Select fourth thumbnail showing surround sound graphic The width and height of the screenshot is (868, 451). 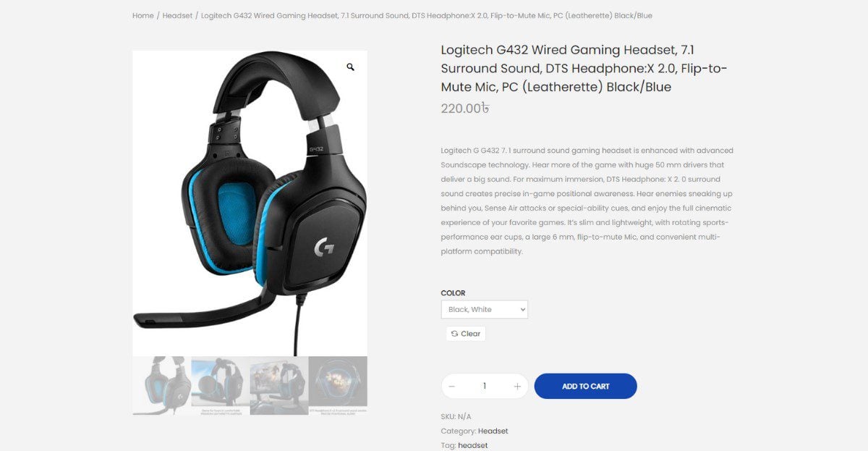pyautogui.click(x=338, y=385)
